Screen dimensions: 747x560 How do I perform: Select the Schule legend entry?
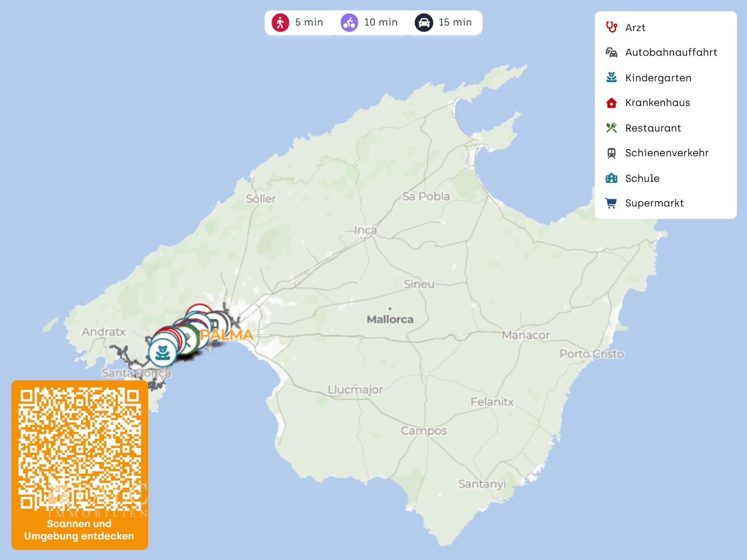point(642,178)
